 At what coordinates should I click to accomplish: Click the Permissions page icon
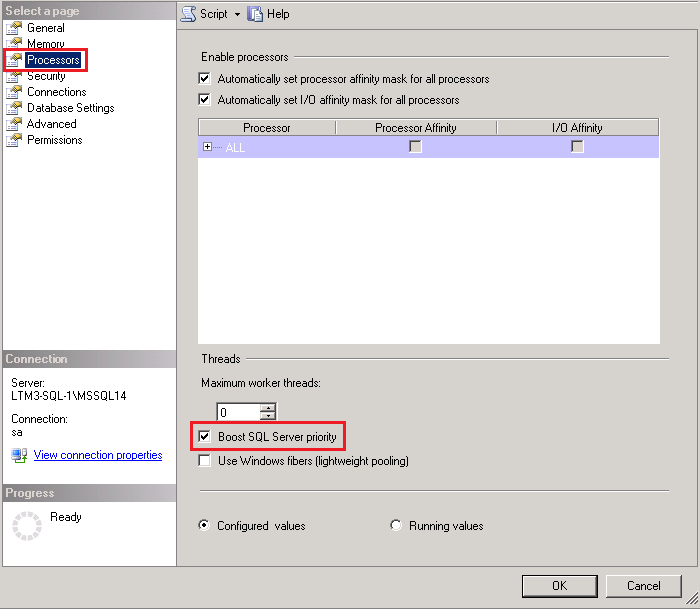14,140
